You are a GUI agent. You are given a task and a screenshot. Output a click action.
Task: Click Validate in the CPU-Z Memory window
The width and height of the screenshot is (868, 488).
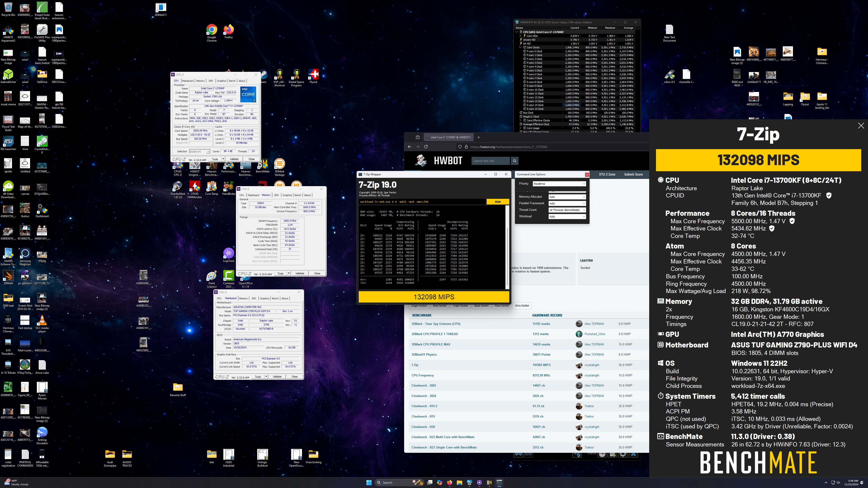coord(300,273)
